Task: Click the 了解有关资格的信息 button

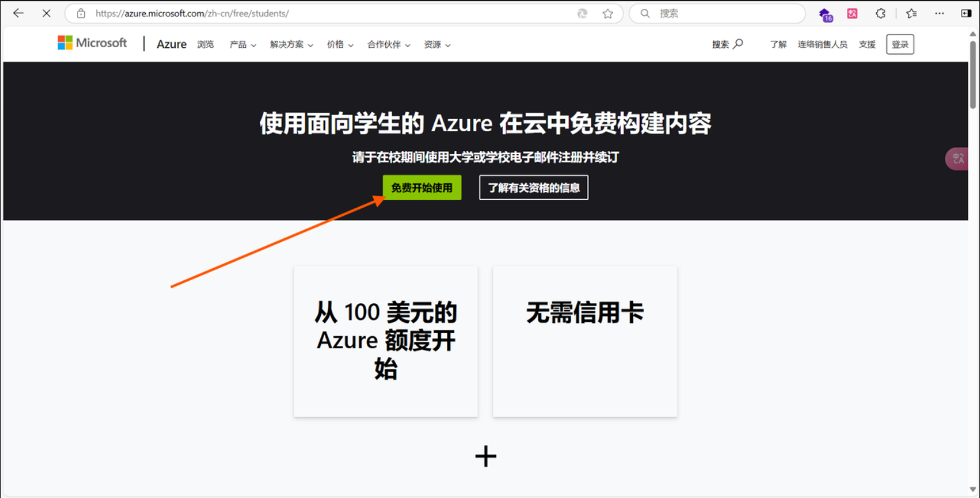Action: click(534, 188)
